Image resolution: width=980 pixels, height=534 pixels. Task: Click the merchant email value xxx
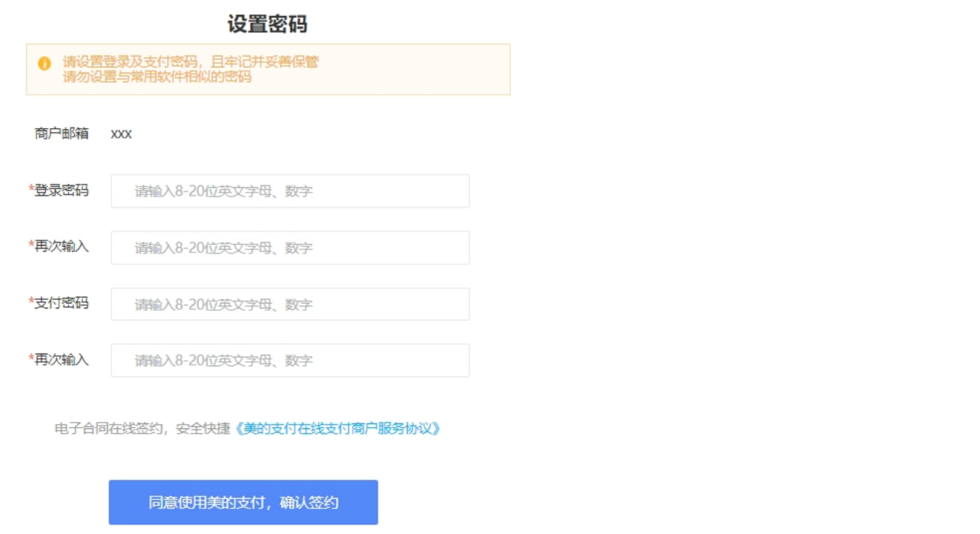click(x=121, y=134)
